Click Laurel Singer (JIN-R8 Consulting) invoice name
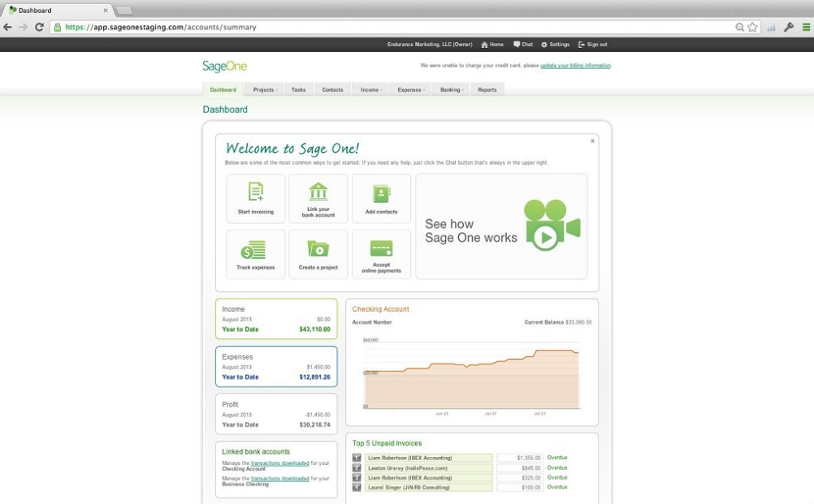 pyautogui.click(x=409, y=488)
